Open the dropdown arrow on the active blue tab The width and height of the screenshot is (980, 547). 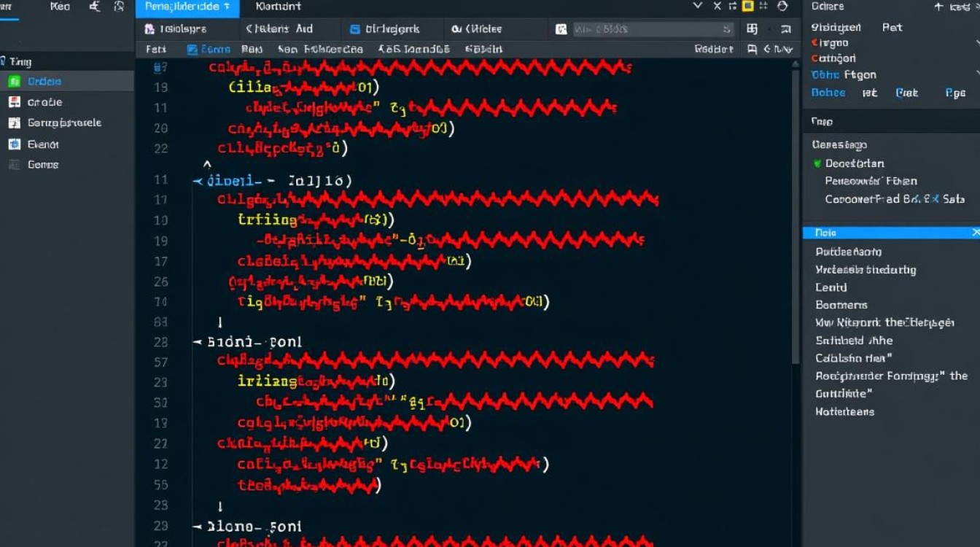coord(227,7)
